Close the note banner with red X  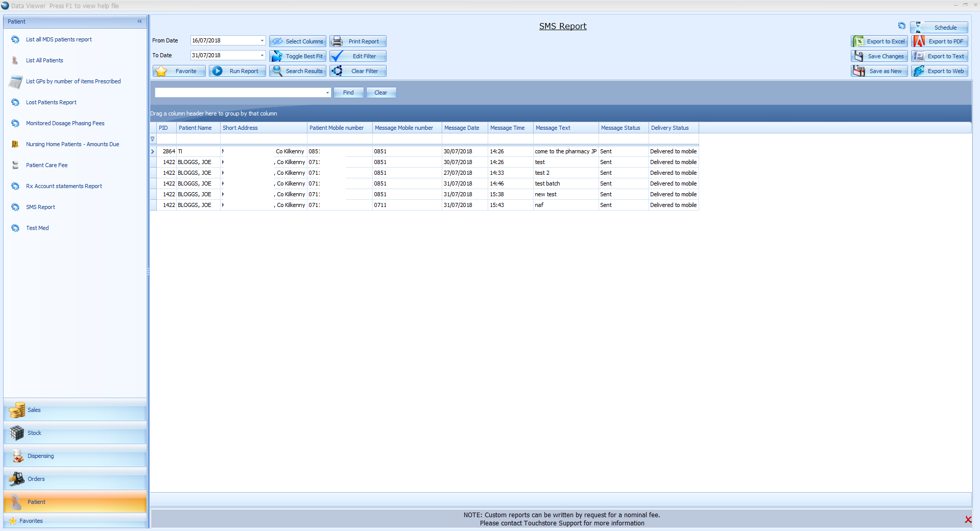click(968, 519)
